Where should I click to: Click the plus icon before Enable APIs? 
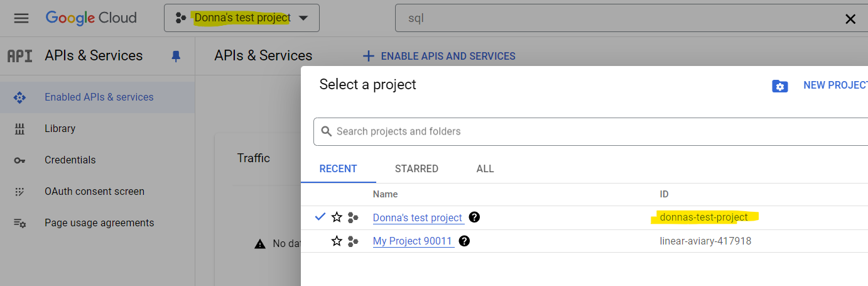coord(369,56)
